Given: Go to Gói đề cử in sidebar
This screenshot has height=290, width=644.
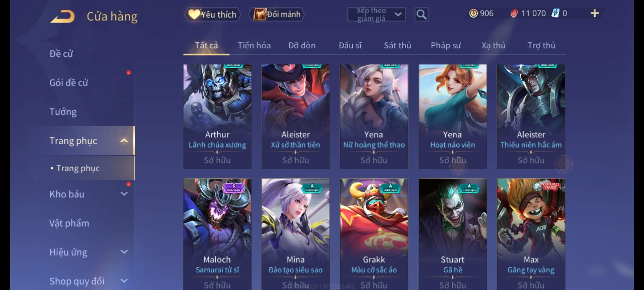Looking at the screenshot, I should click(x=69, y=83).
